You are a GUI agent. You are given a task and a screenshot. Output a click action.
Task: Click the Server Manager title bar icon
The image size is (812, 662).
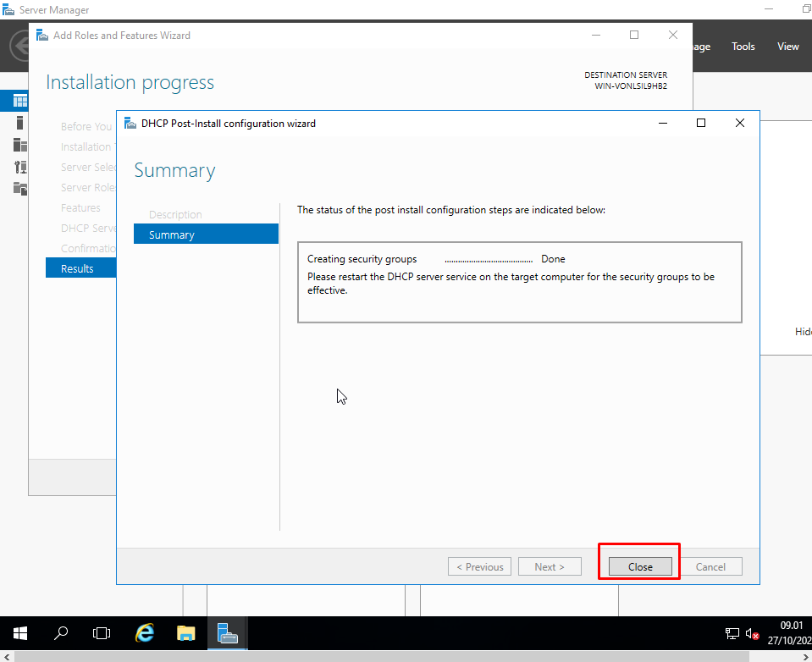tap(8, 10)
